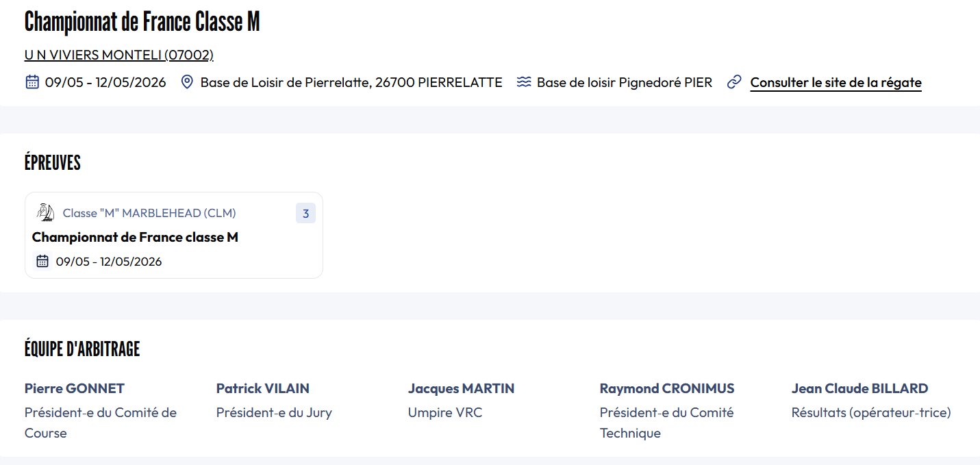Select Jean Claude BILLARD, results operator

point(859,388)
